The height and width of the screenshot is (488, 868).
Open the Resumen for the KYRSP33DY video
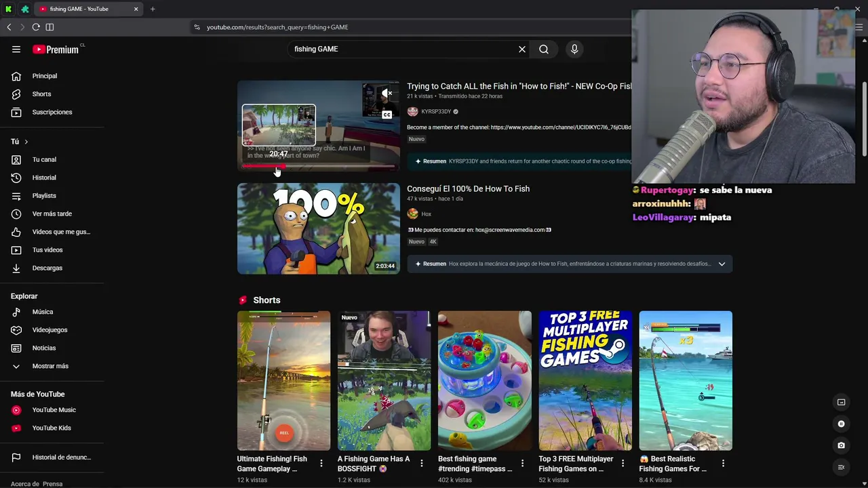click(x=519, y=161)
